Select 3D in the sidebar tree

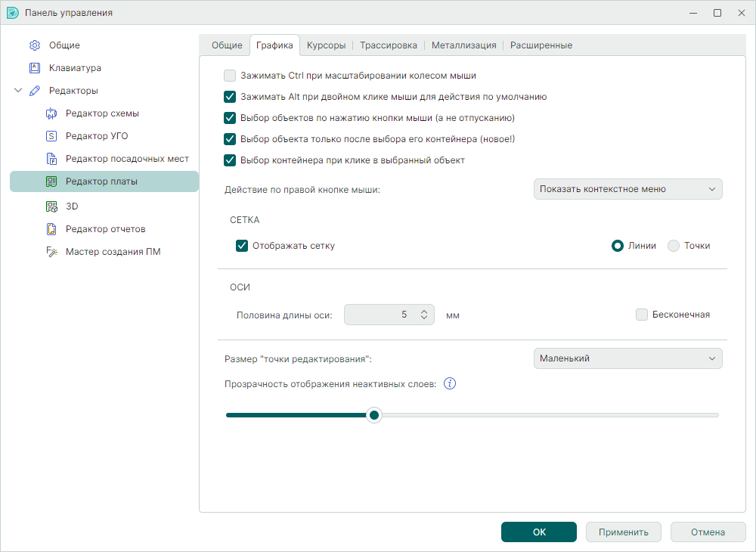72,206
